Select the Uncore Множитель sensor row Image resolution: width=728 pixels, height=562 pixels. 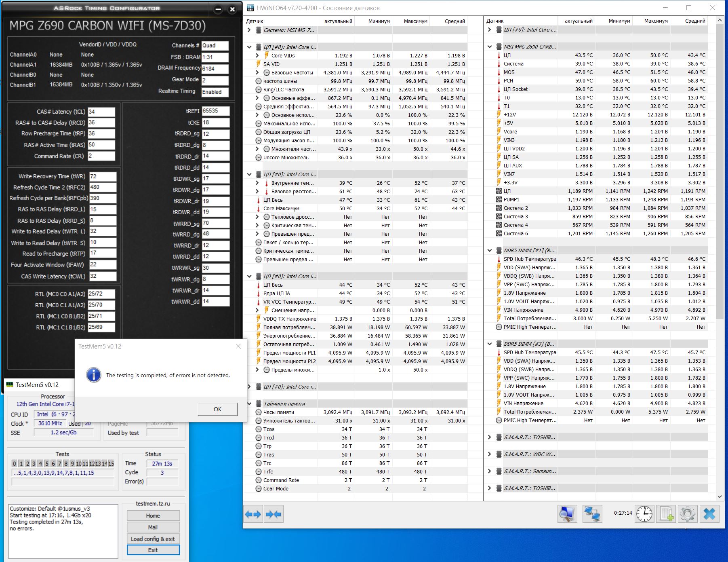[356, 157]
